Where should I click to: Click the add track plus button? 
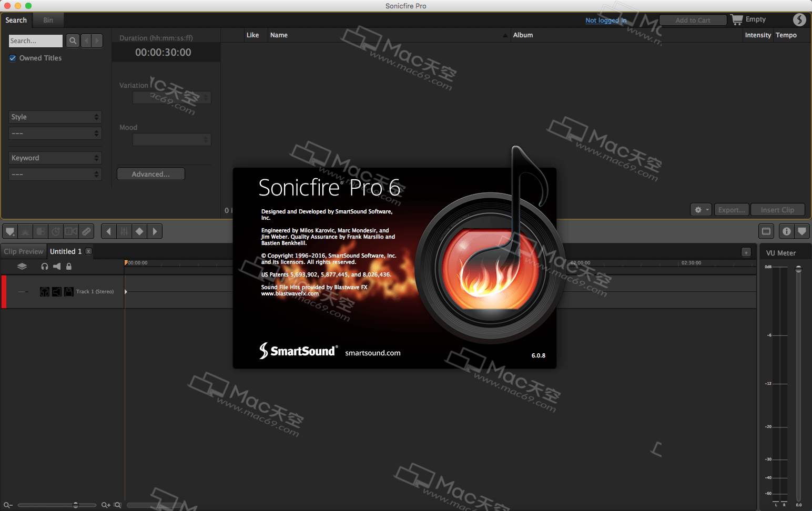(746, 252)
